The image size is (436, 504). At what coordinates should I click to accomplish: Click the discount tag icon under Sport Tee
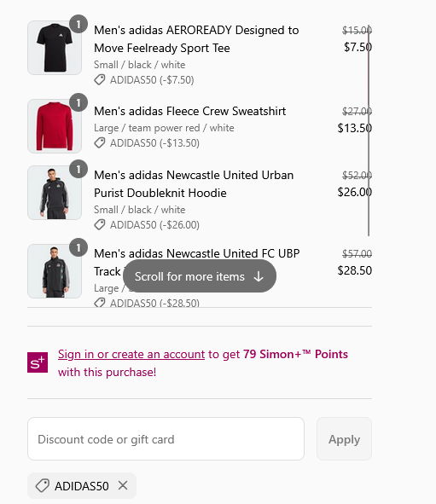[x=100, y=79]
